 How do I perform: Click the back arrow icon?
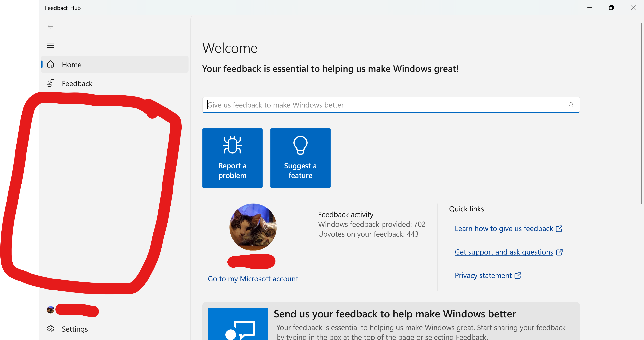tap(51, 26)
